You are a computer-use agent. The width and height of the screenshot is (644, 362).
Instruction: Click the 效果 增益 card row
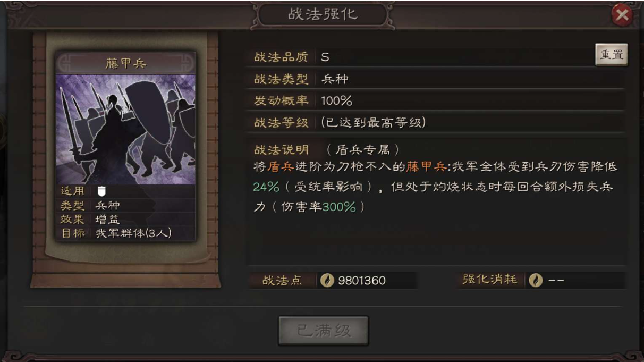tap(126, 220)
